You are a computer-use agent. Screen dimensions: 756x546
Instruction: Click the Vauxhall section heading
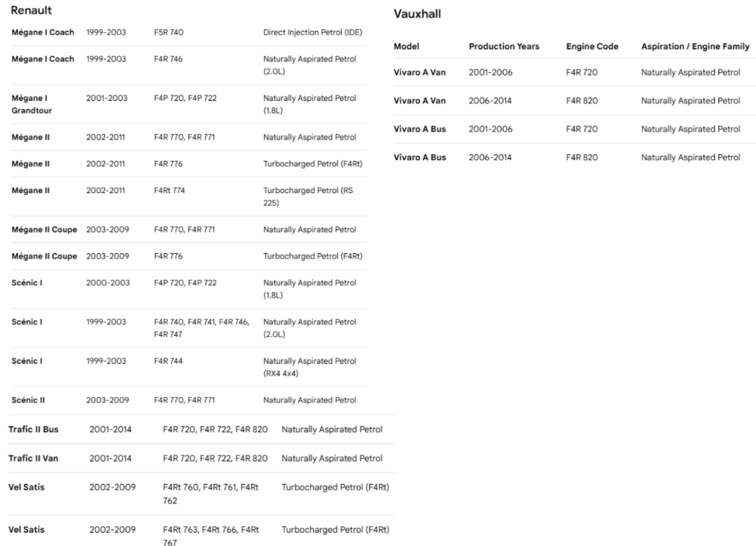[x=417, y=14]
